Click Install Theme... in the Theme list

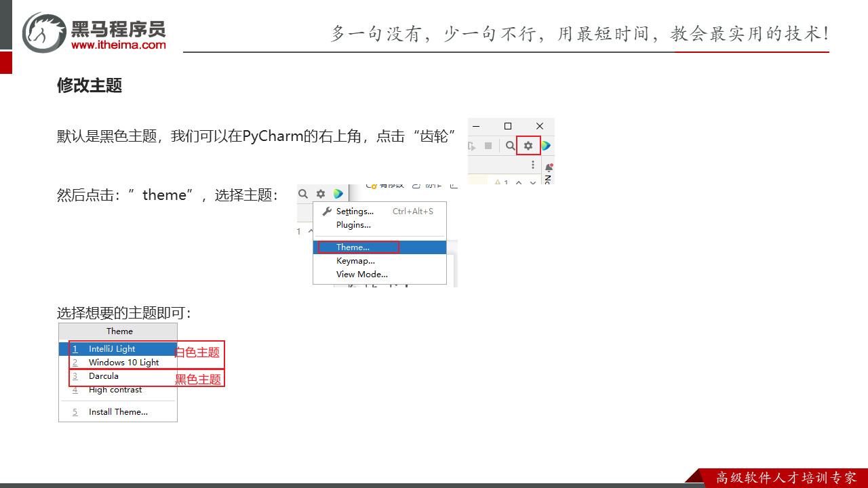[x=118, y=412]
